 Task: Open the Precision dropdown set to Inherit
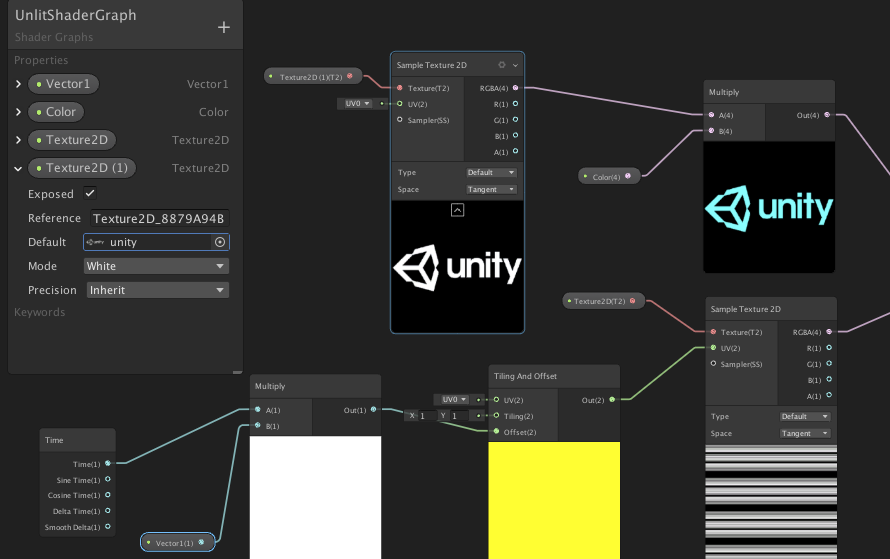click(x=158, y=290)
